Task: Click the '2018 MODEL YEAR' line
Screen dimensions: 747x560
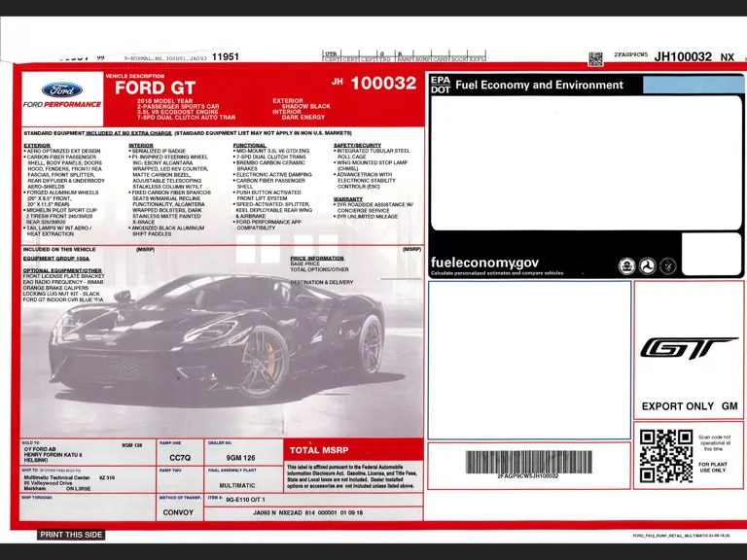Action: [x=164, y=101]
